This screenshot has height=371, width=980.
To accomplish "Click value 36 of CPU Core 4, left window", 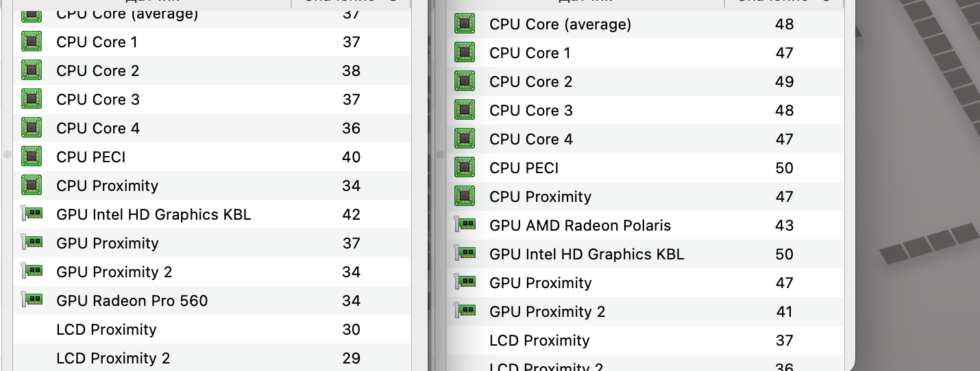I will (x=352, y=128).
